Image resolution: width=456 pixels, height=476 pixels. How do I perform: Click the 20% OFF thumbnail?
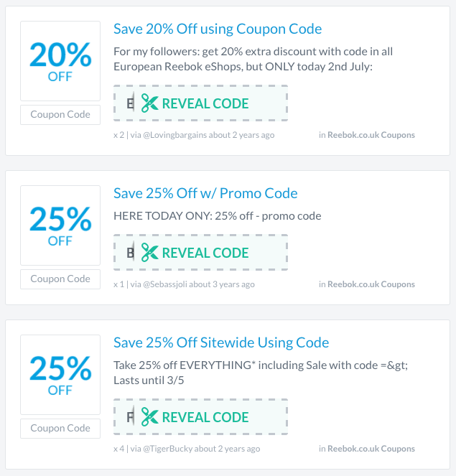point(60,61)
